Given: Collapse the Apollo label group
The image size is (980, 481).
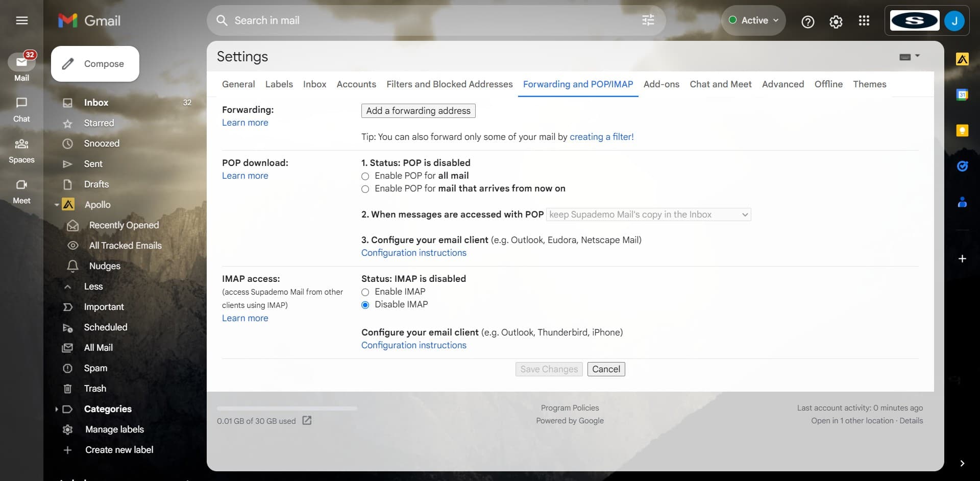Looking at the screenshot, I should tap(57, 205).
